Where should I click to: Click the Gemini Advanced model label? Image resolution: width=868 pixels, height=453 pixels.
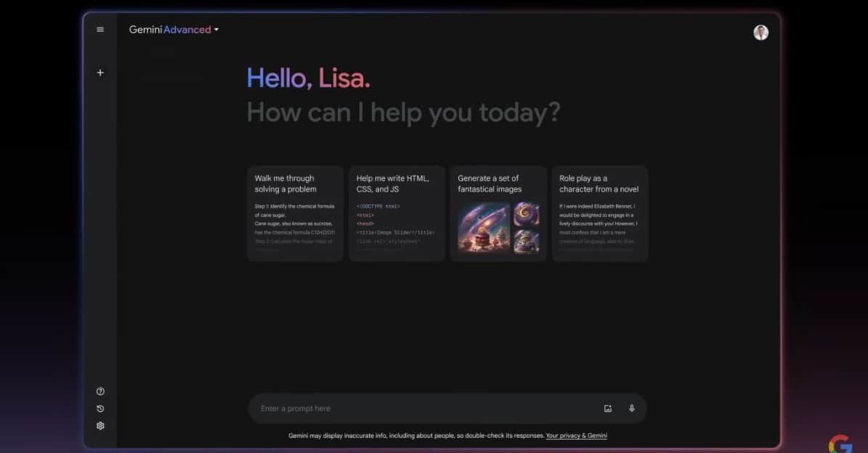(x=170, y=30)
